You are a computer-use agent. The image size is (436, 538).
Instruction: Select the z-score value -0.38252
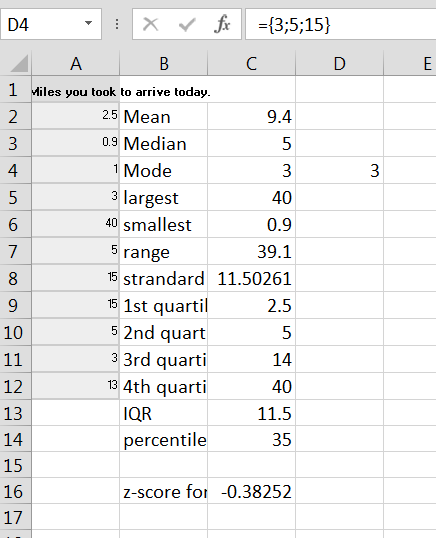pyautogui.click(x=251, y=491)
